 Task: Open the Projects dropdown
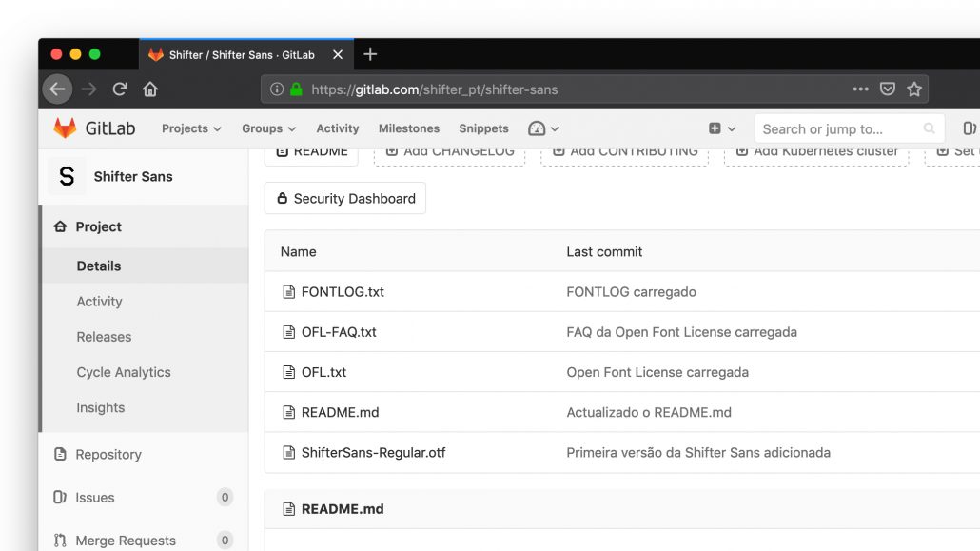click(x=191, y=128)
